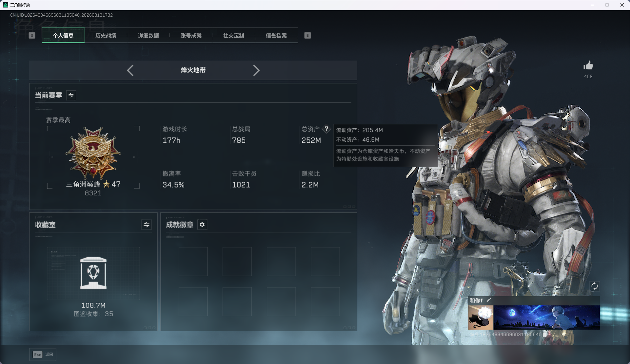
Task: Go to next game mode with right arrow
Action: click(x=256, y=70)
